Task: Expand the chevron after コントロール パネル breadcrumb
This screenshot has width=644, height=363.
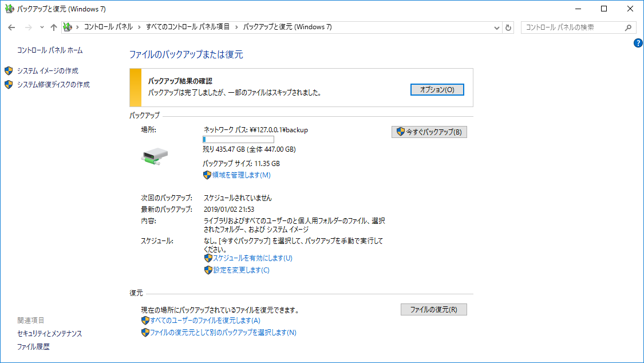Action: (x=139, y=27)
